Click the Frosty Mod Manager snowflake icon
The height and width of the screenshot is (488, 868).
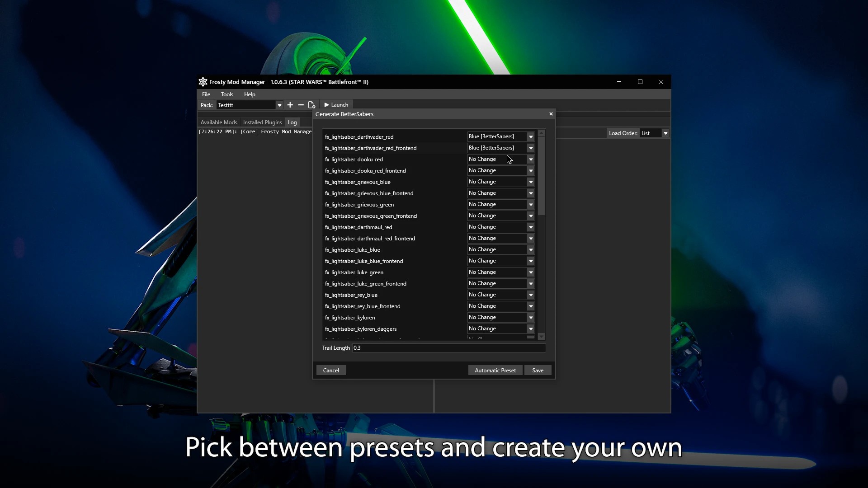point(203,82)
